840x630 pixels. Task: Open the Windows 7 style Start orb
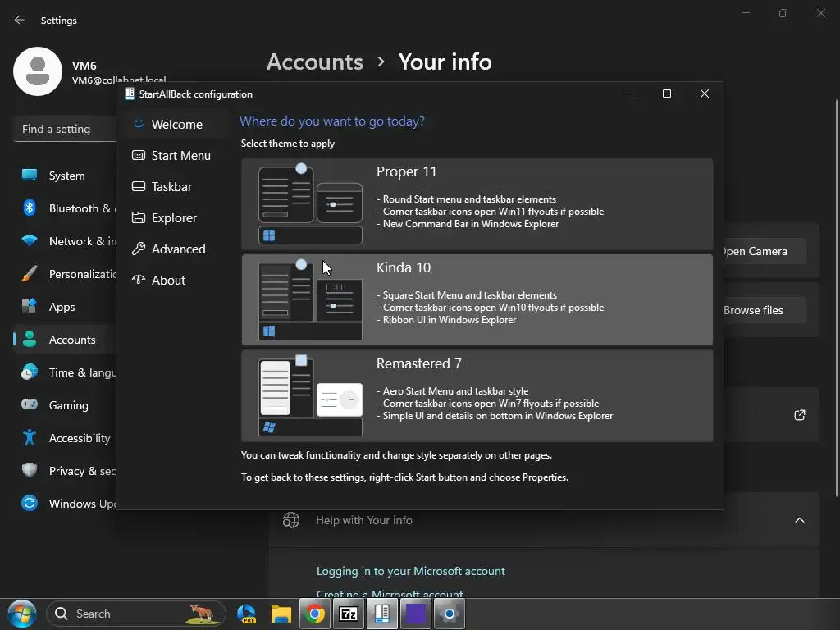click(x=21, y=614)
